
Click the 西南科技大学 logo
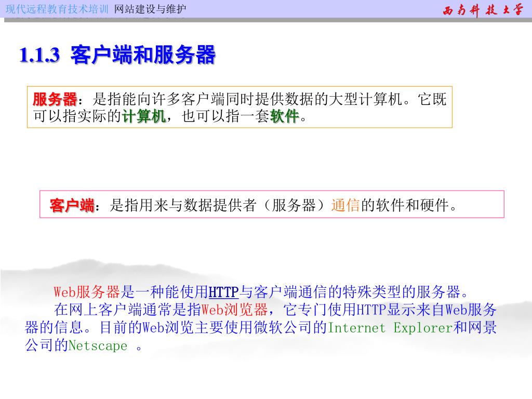coord(483,10)
